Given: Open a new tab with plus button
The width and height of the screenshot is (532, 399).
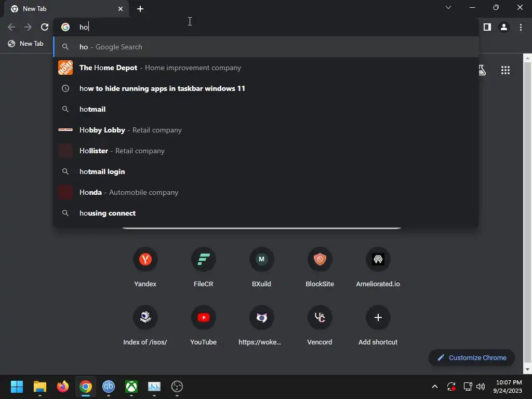Looking at the screenshot, I should click(x=140, y=9).
